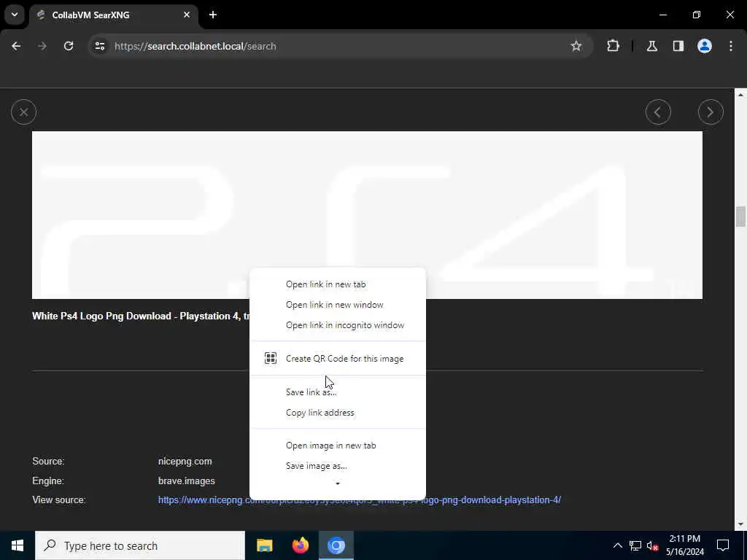Toggle the browser side panel
747x560 pixels.
[678, 46]
